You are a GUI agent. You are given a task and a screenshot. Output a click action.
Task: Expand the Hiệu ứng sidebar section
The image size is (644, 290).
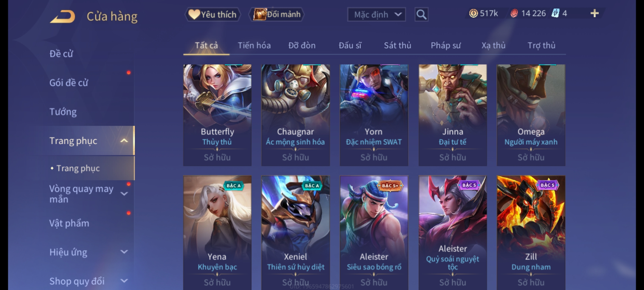(x=124, y=252)
